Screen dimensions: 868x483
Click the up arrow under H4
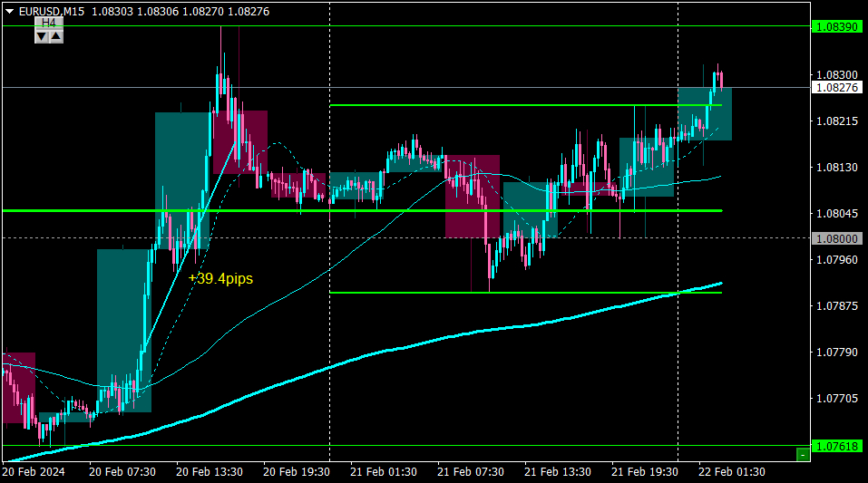(x=56, y=36)
